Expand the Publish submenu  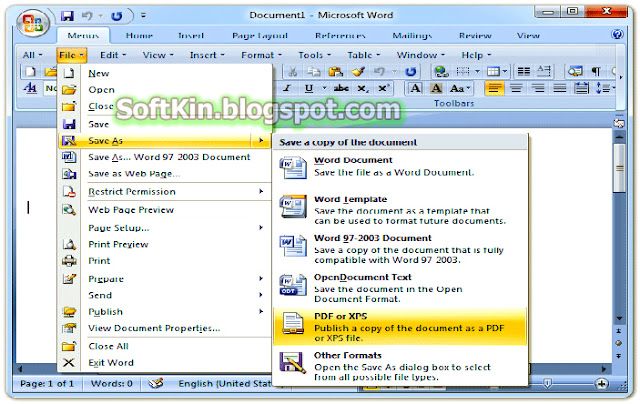click(165, 312)
